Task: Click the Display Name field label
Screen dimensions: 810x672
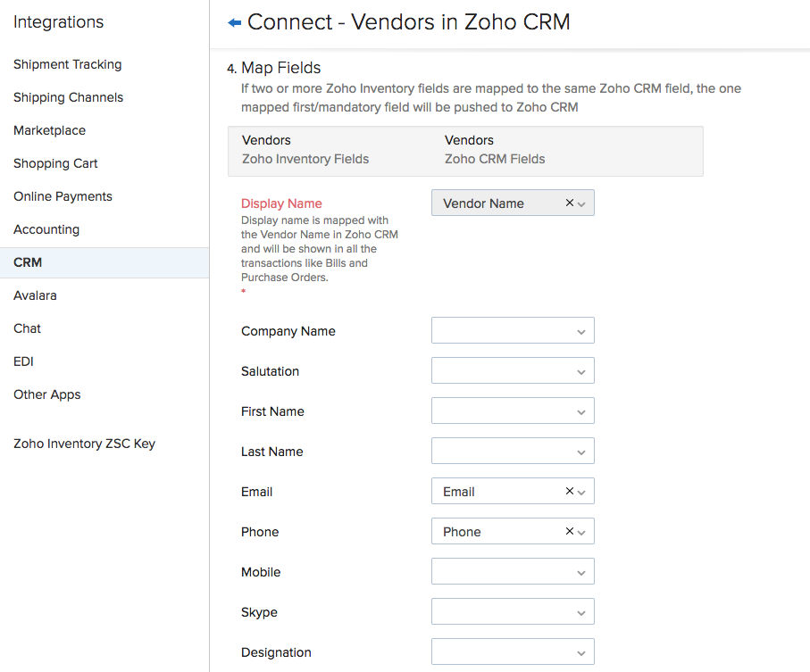Action: click(281, 203)
